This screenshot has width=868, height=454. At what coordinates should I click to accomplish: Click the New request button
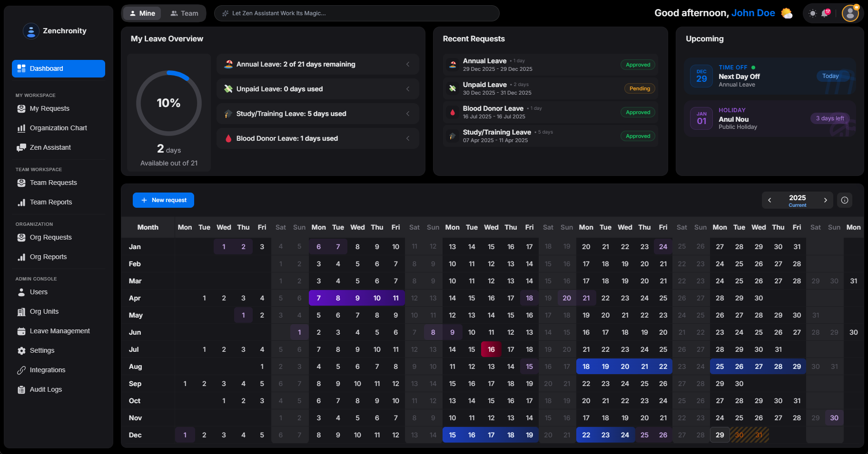tap(163, 200)
